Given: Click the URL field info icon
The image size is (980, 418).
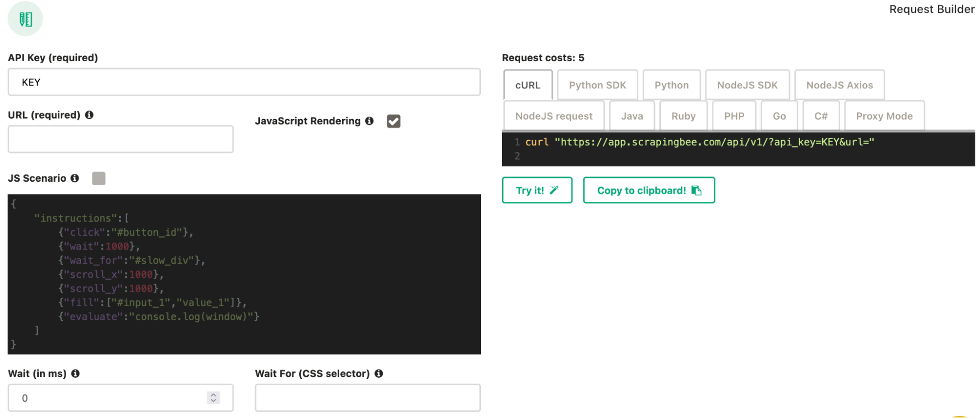Looking at the screenshot, I should [89, 115].
